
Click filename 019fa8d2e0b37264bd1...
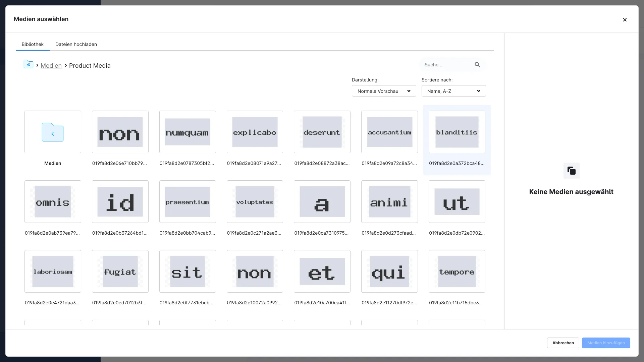pyautogui.click(x=120, y=233)
